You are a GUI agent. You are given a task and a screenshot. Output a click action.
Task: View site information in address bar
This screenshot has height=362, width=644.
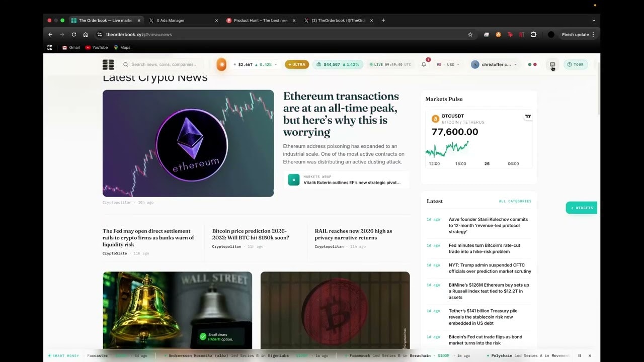pyautogui.click(x=100, y=35)
